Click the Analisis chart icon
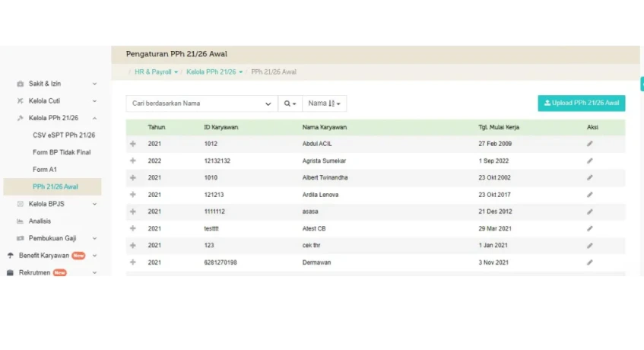The height and width of the screenshot is (350, 644). click(20, 221)
